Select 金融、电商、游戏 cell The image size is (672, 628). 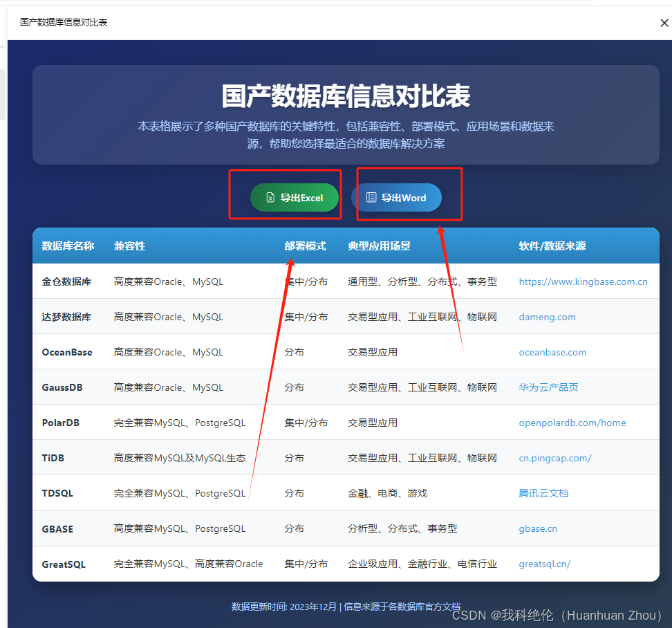point(387,493)
